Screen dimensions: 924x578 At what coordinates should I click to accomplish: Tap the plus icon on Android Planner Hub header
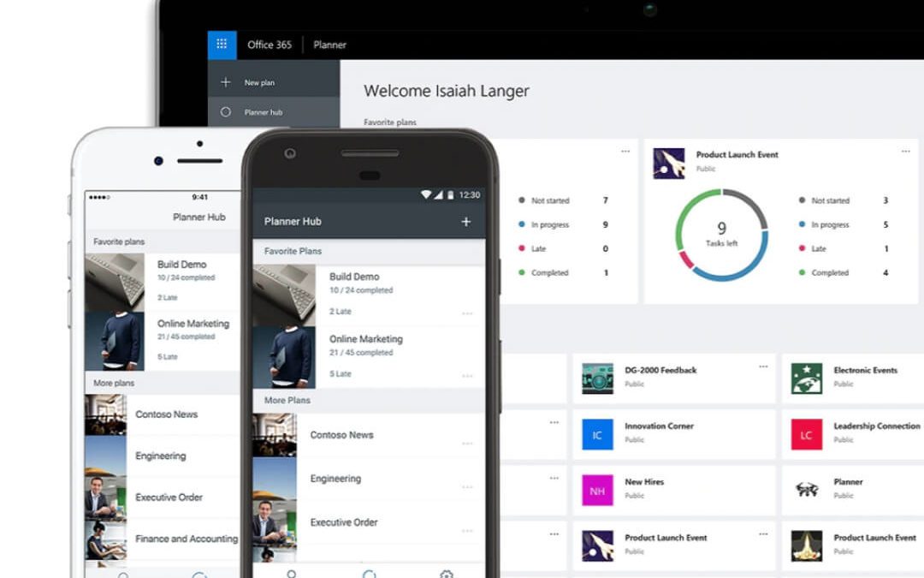466,222
